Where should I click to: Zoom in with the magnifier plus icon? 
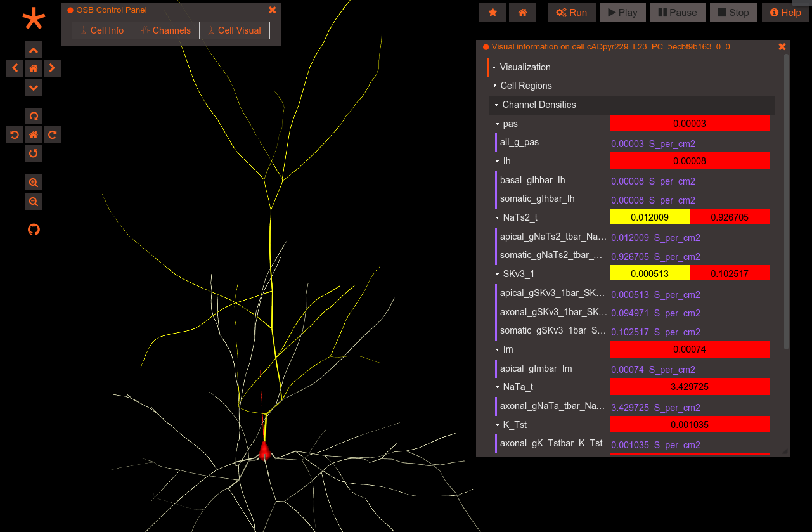pos(34,183)
